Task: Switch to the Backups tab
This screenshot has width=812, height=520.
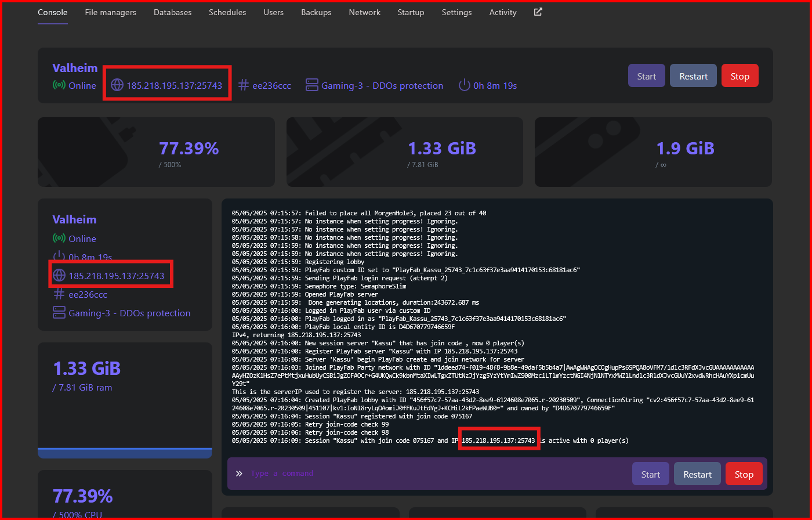Action: click(316, 12)
